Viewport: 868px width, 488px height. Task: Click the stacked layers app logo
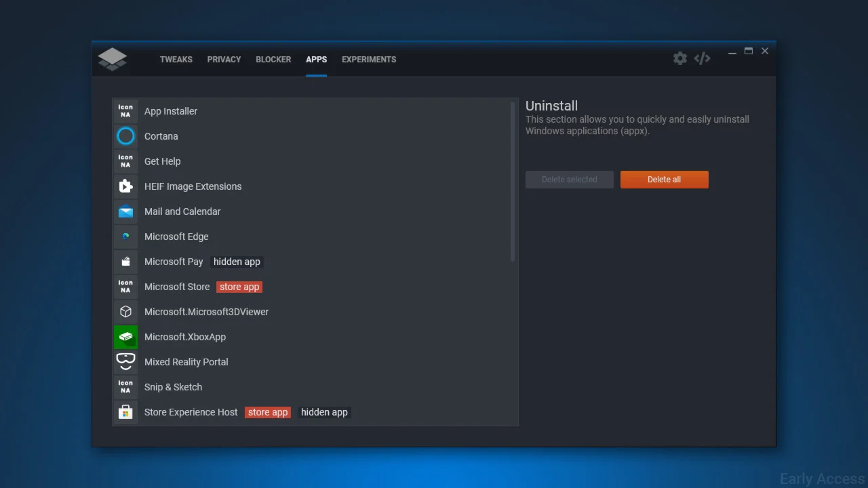point(112,59)
